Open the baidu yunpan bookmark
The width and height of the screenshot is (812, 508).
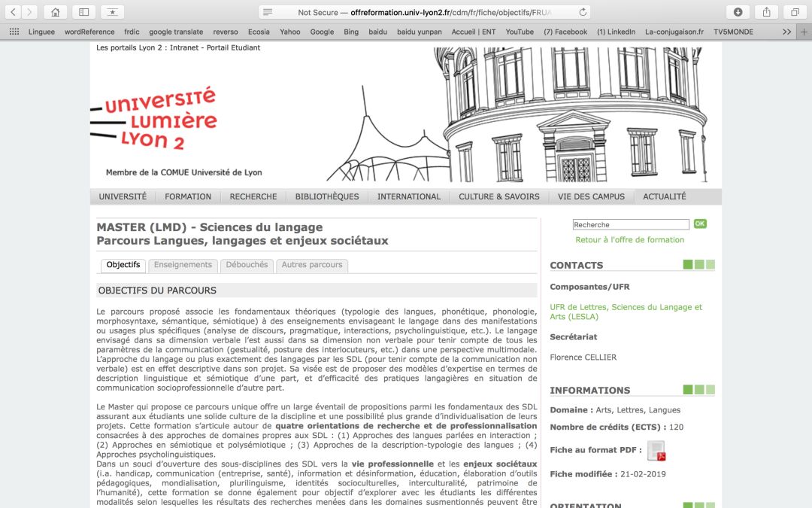[x=420, y=32]
